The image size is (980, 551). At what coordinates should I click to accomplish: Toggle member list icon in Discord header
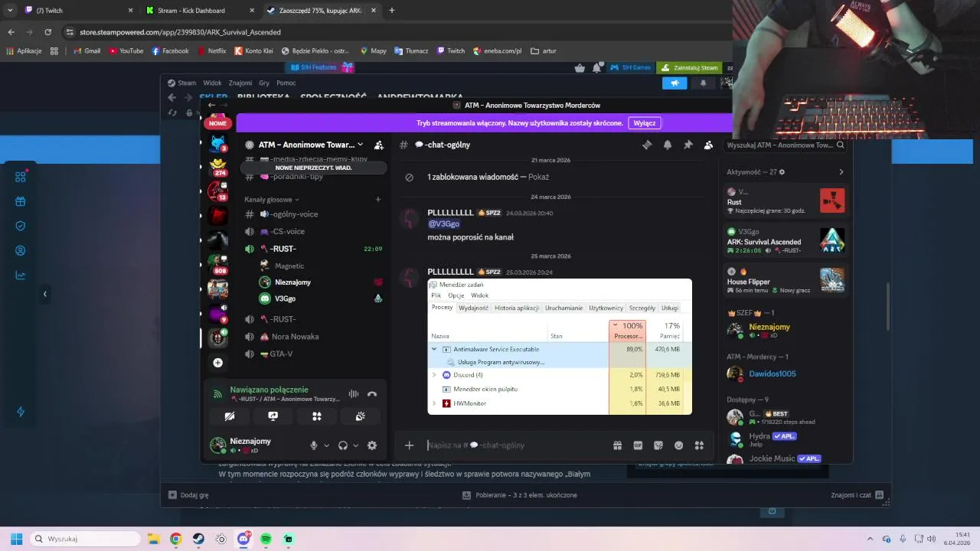(708, 145)
